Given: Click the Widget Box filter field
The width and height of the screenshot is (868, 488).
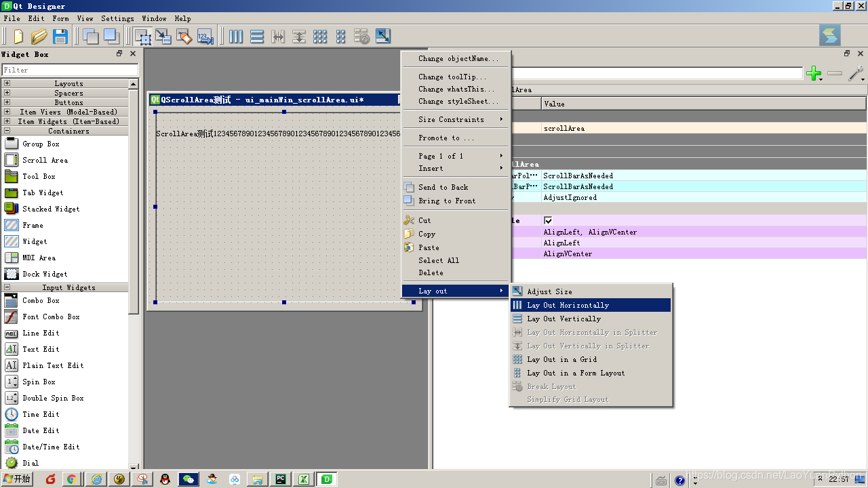Looking at the screenshot, I should point(70,70).
